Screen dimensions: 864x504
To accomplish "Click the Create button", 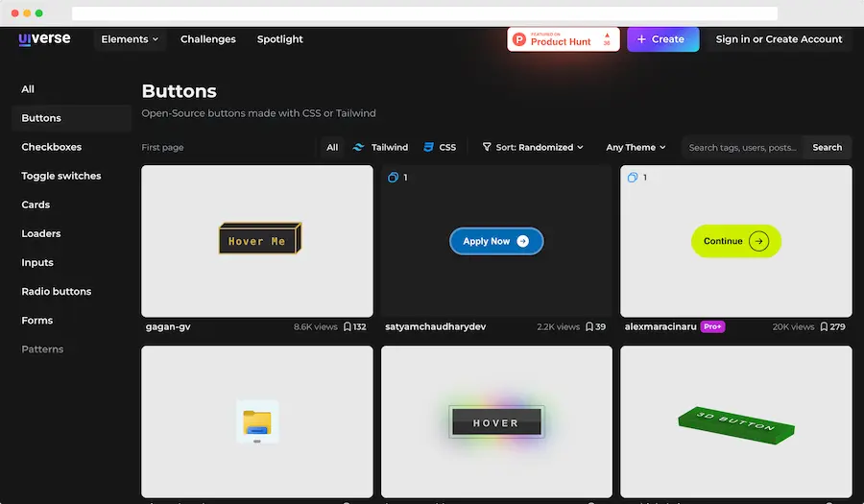I will pyautogui.click(x=662, y=39).
